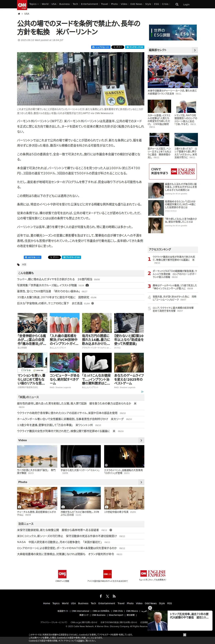Open CNNで英語を学ぼう English Express banner
The height and width of the screenshot is (644, 215).
(173, 172)
